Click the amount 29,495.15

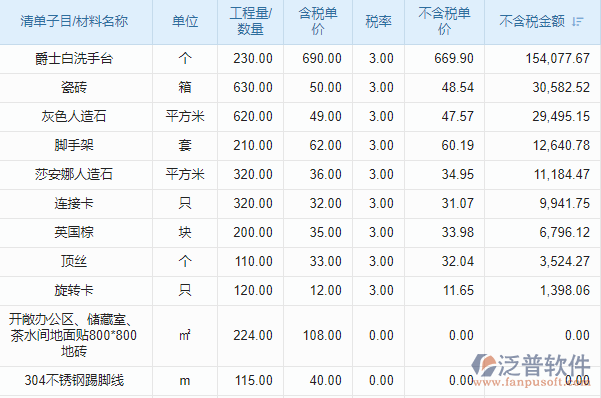(x=561, y=117)
